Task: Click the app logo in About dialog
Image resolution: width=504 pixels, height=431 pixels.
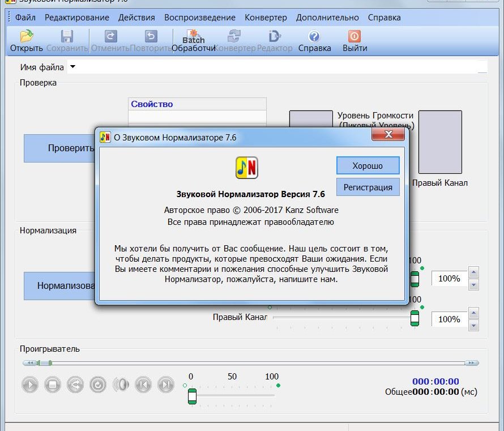Action: (x=246, y=168)
